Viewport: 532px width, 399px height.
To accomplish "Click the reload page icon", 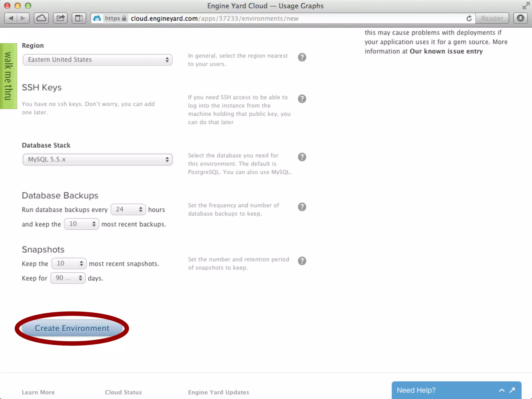I will click(x=469, y=18).
